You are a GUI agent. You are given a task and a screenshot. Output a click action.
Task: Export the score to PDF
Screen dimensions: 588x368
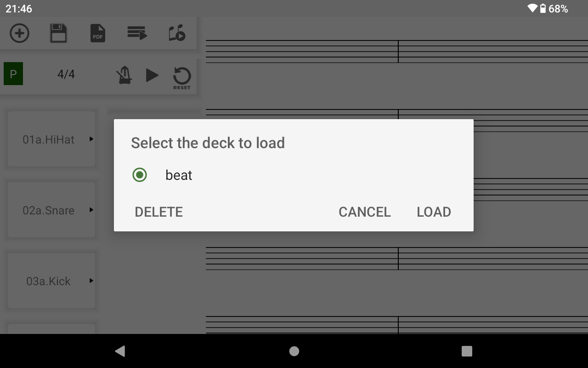coord(98,34)
